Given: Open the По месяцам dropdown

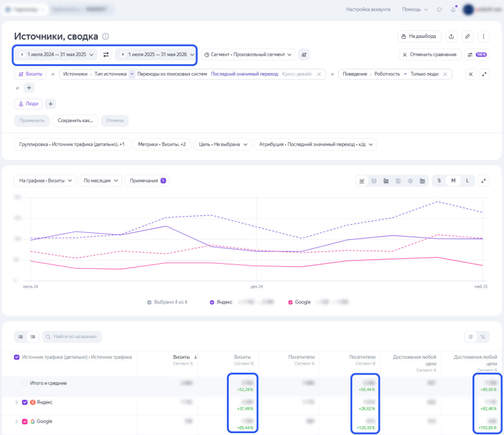Looking at the screenshot, I should (x=100, y=181).
